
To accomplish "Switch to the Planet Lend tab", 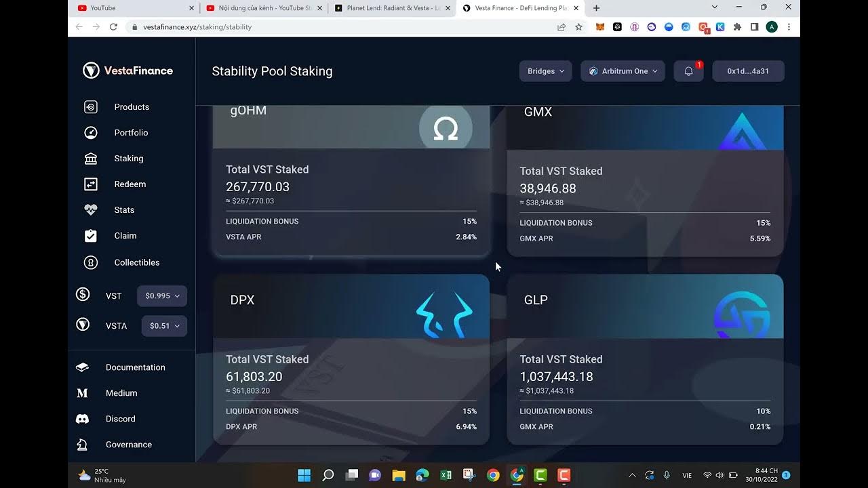I will coord(392,8).
